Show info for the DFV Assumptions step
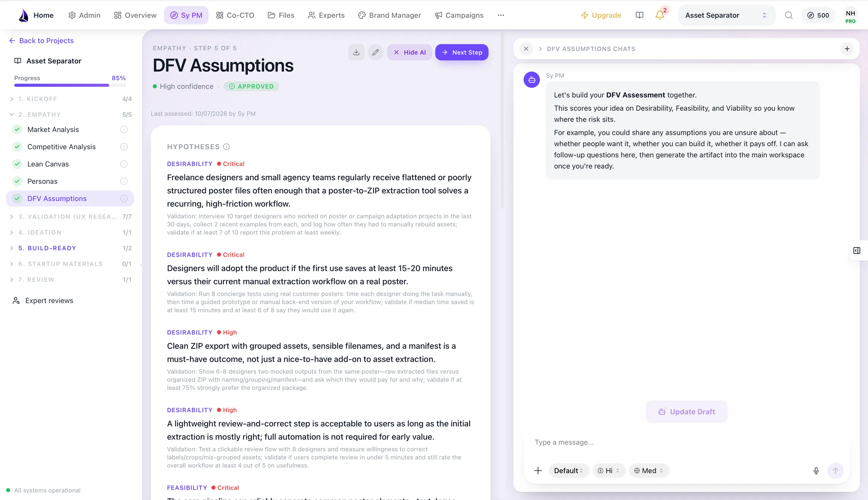 (x=124, y=199)
